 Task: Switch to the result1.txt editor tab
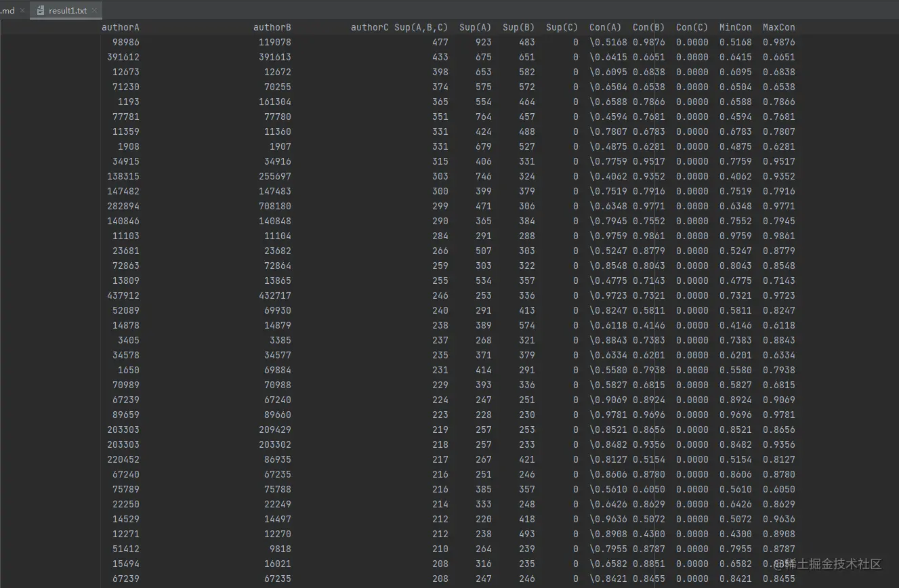(66, 10)
